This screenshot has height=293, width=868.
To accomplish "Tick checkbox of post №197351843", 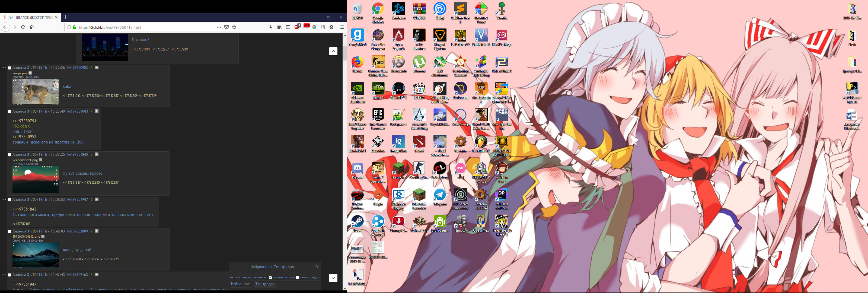I will (x=10, y=155).
